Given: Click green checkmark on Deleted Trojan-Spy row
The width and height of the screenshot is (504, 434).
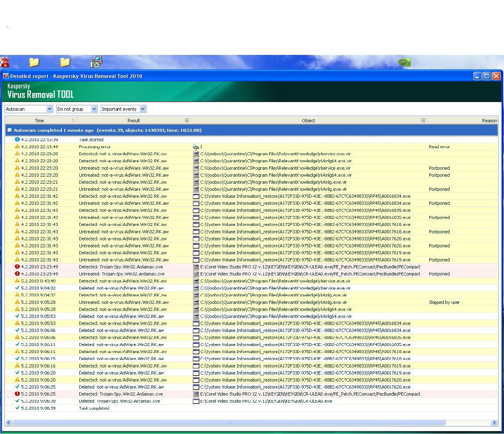Looking at the screenshot, I should click(x=17, y=401).
